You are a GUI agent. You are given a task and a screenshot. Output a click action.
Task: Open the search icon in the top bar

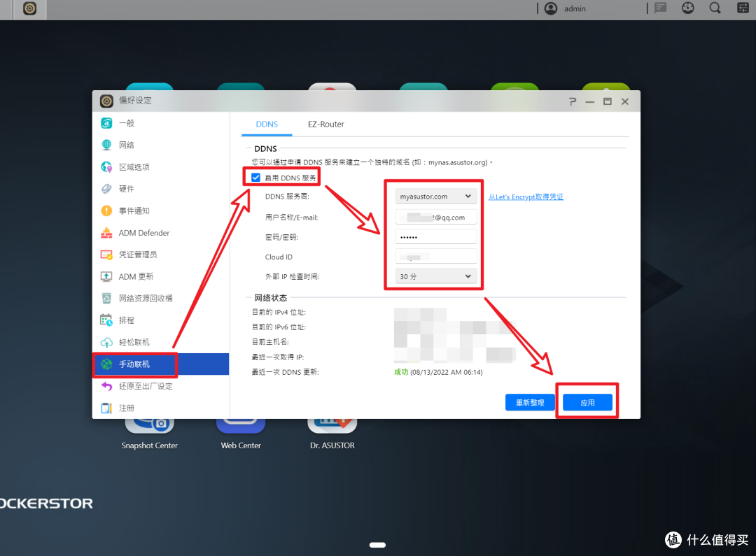[715, 8]
